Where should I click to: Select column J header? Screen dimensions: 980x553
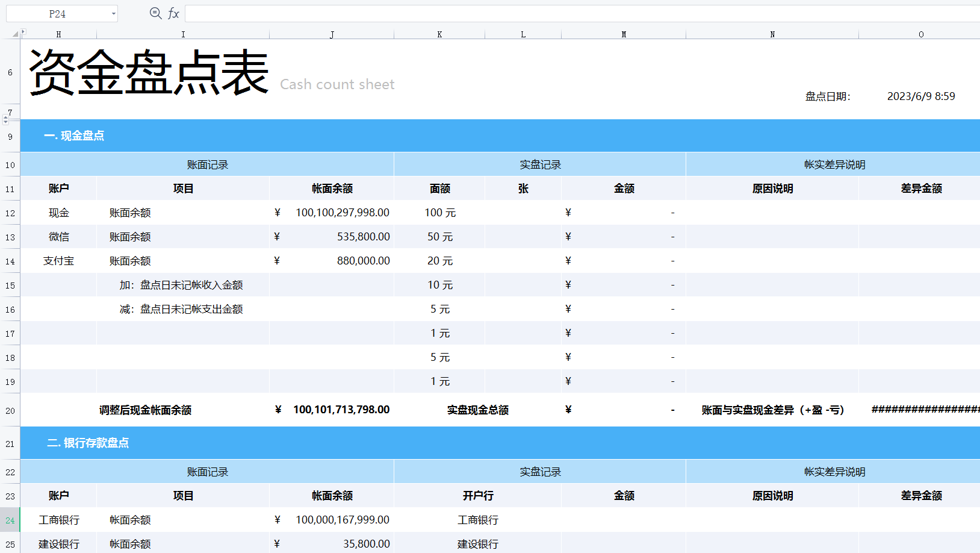click(332, 34)
